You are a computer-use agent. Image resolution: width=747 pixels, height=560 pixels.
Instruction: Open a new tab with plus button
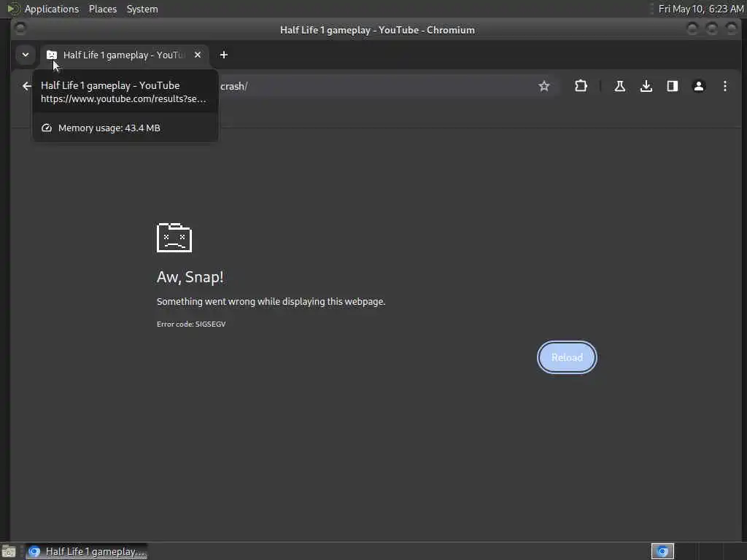tap(224, 55)
